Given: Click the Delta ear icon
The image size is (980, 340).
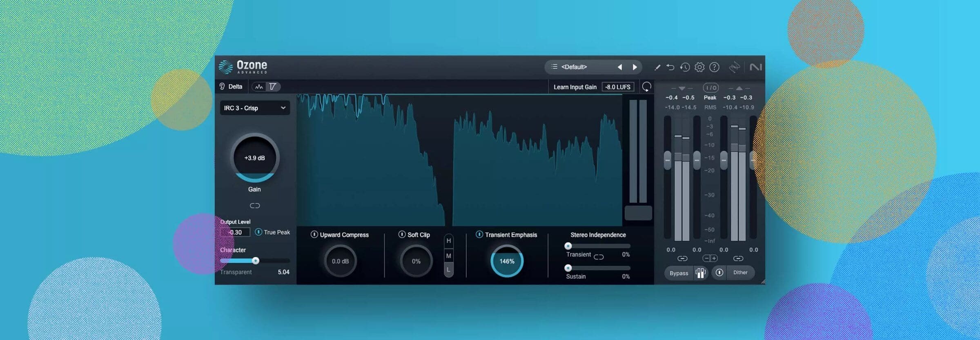Looking at the screenshot, I should [x=222, y=87].
